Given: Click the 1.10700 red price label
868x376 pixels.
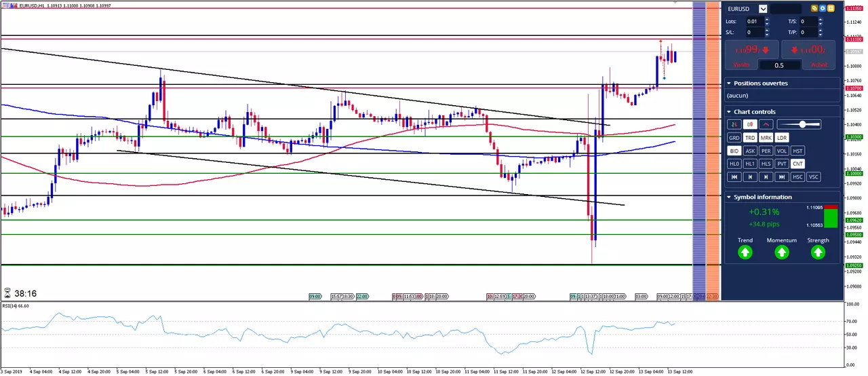Looking at the screenshot, I should pyautogui.click(x=854, y=89).
